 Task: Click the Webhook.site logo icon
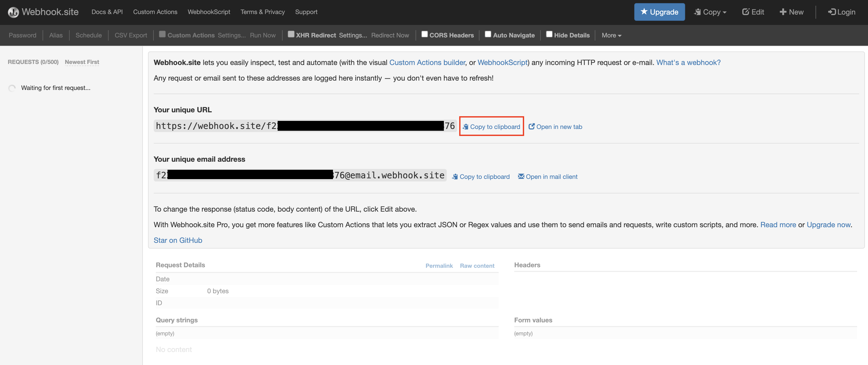pos(13,12)
